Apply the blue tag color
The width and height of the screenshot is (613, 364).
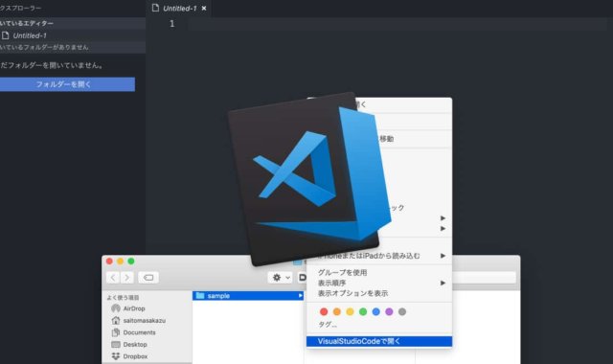coord(376,311)
